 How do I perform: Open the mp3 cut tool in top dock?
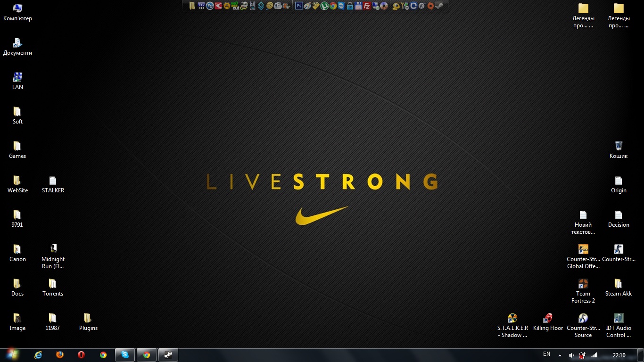click(x=235, y=6)
